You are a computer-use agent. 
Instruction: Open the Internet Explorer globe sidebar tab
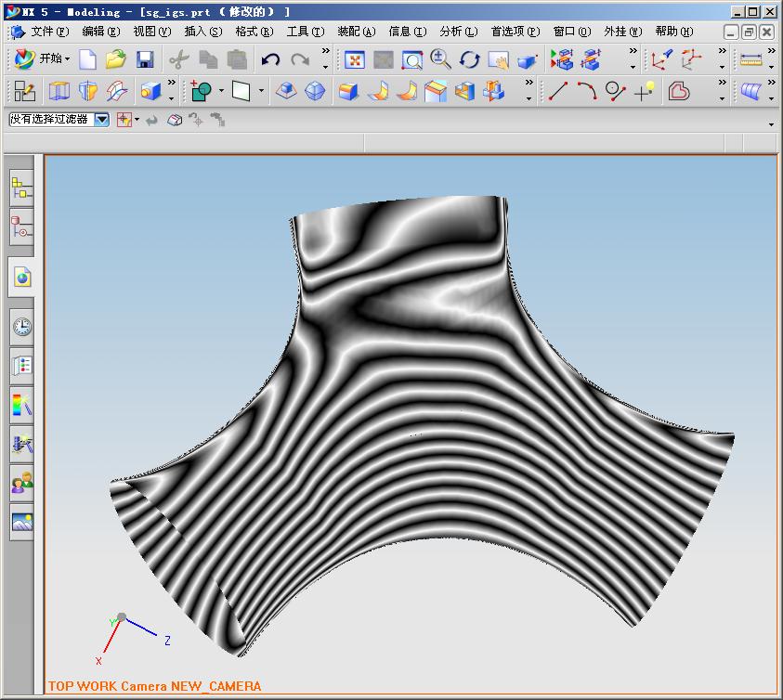click(22, 277)
